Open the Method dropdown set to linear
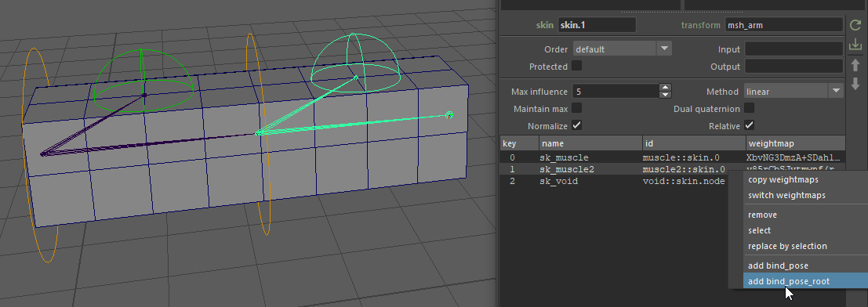Viewport: 868px width, 307px height. tap(793, 92)
